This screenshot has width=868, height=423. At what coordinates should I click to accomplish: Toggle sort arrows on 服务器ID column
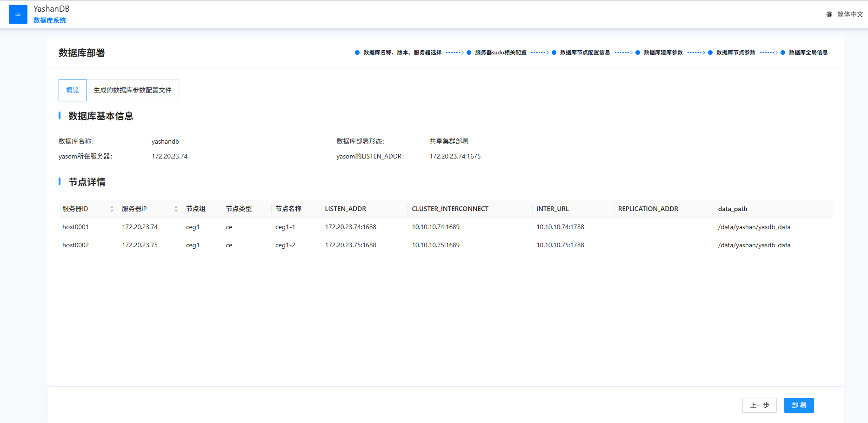pyautogui.click(x=112, y=209)
